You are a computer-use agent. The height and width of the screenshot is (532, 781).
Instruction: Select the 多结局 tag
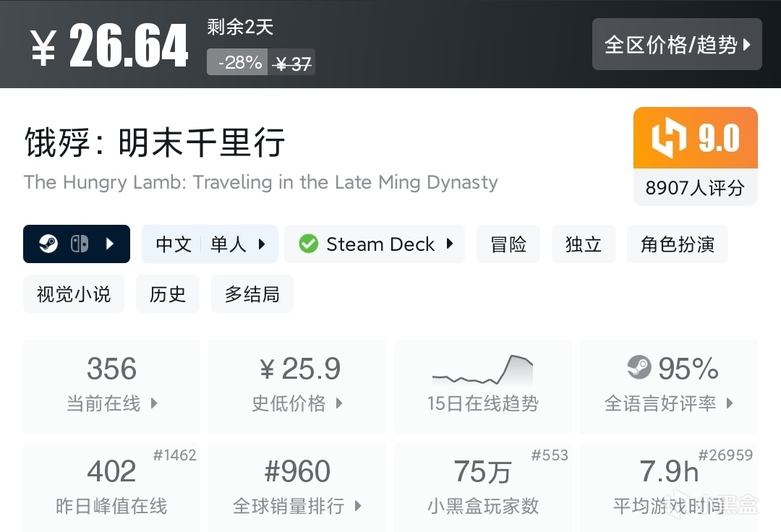(252, 294)
